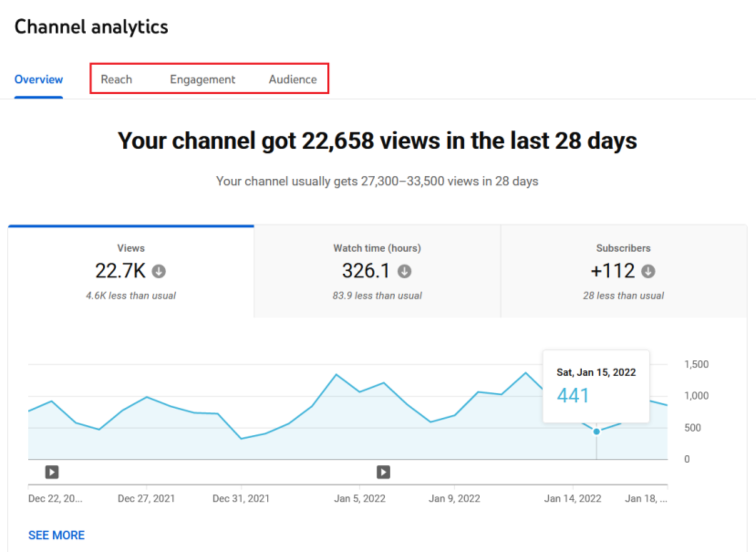Screen dimensions: 756x552
Task: View the Audience tab
Action: point(292,79)
